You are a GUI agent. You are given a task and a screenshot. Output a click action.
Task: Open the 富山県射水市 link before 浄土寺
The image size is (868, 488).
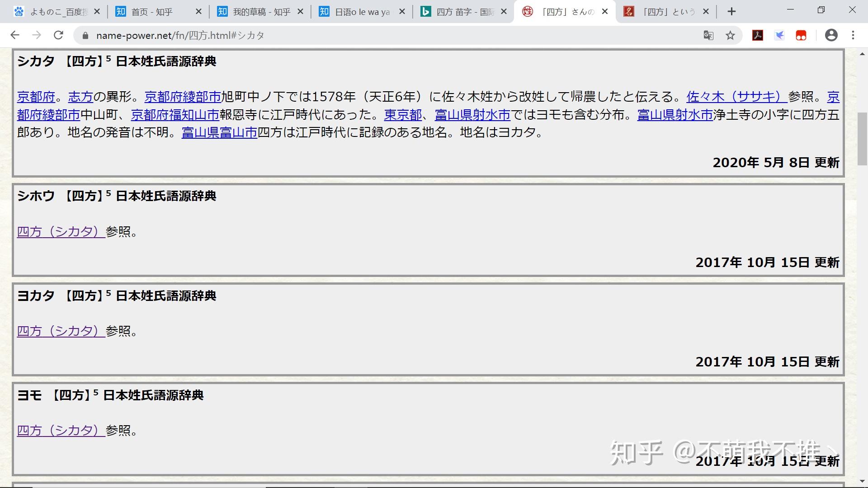[x=675, y=115]
